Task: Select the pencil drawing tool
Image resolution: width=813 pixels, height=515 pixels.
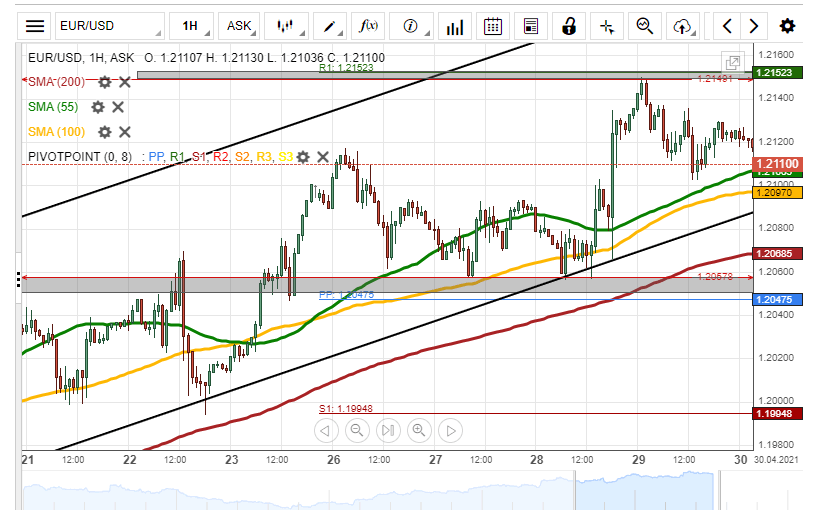Action: [x=328, y=26]
